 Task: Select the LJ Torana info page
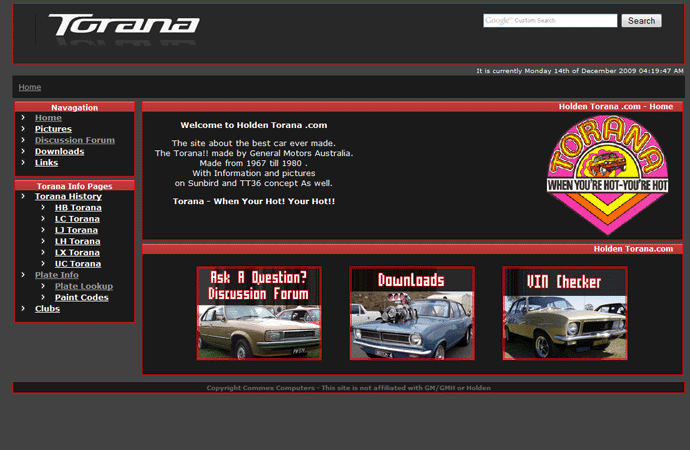click(x=76, y=230)
